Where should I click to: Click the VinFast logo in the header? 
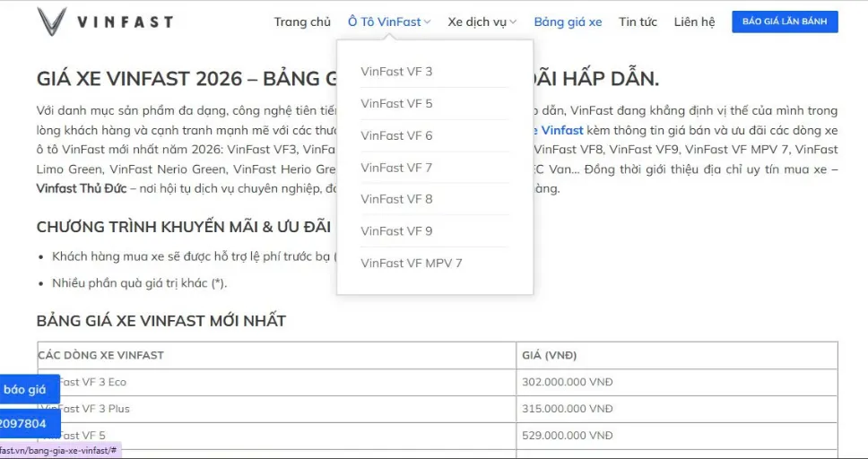(x=105, y=22)
